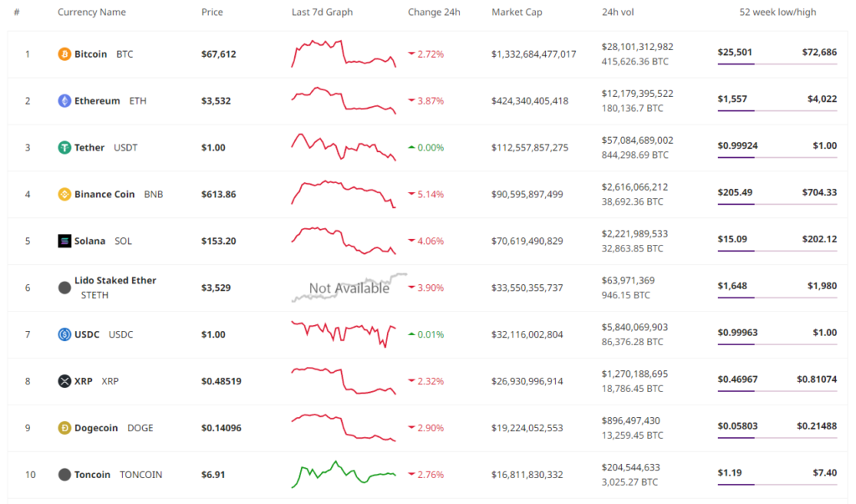Click the Currency Name column header
This screenshot has width=856, height=504.
pos(92,12)
